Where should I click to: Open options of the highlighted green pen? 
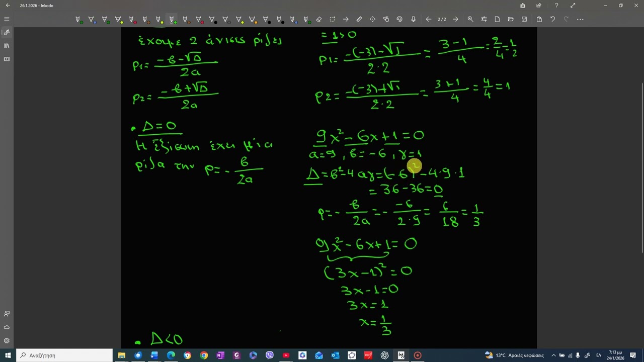172,20
